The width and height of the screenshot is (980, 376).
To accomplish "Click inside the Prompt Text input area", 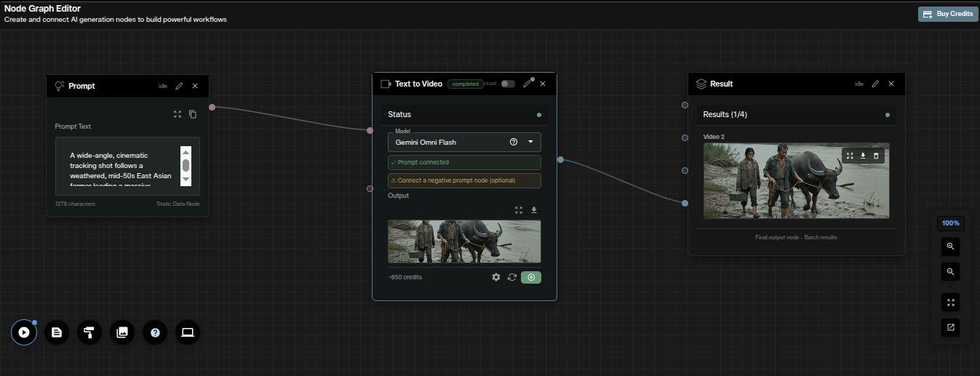I will click(127, 167).
